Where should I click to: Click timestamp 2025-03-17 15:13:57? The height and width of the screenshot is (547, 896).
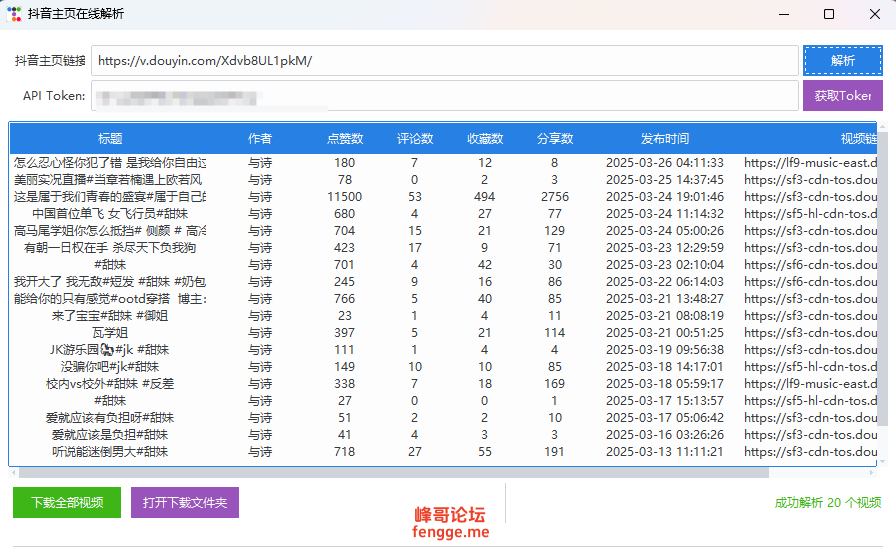(665, 401)
